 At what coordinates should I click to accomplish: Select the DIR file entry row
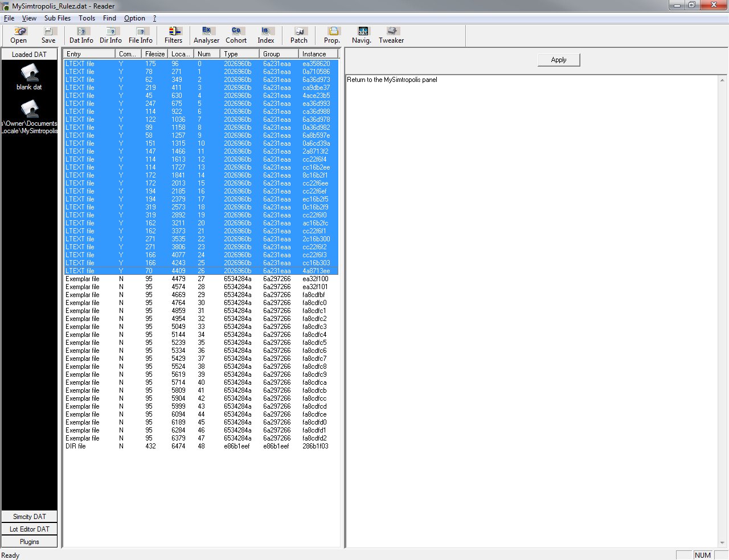coord(201,446)
